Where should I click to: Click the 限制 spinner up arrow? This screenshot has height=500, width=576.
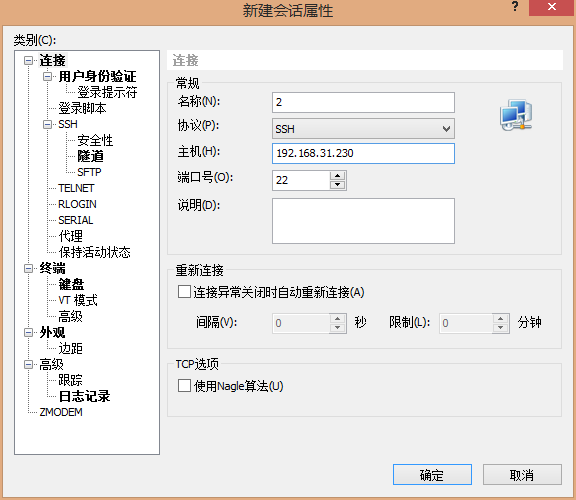coord(500,319)
